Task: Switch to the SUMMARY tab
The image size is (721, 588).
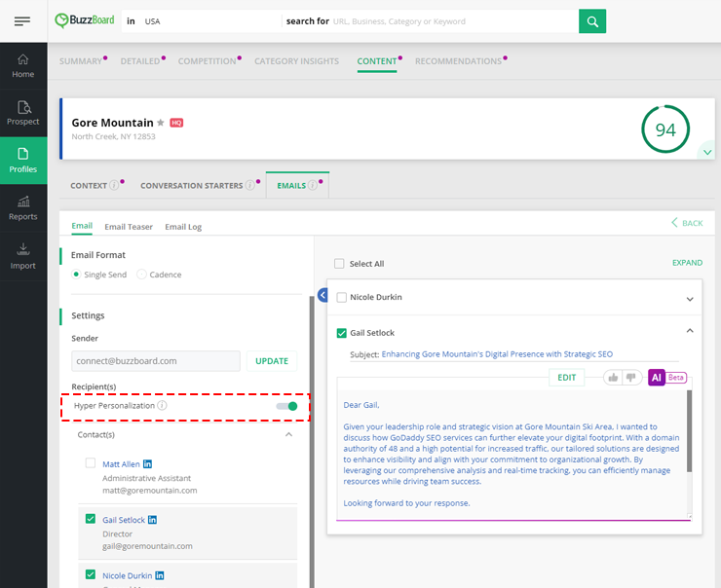Action: point(81,61)
